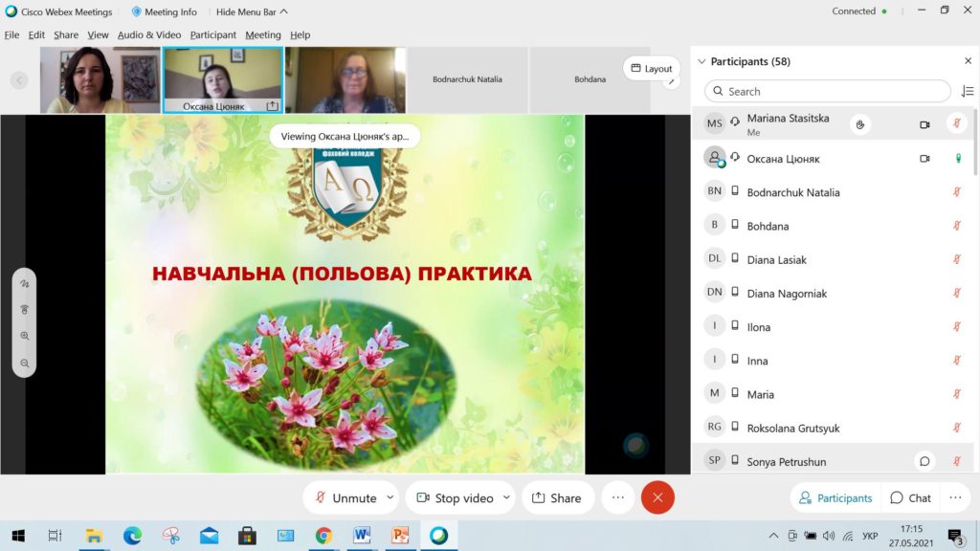
Task: Open the Audio & Video menu
Action: 148,34
